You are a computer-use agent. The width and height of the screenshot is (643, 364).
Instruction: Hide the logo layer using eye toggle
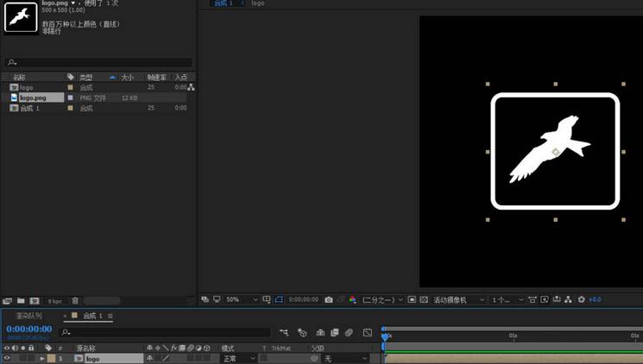(x=7, y=358)
